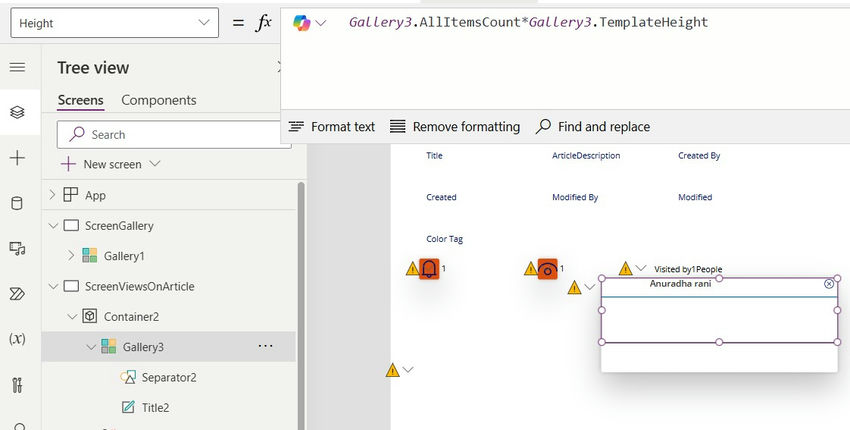Open the Power Automate icon in sidebar
Image resolution: width=850 pixels, height=430 pixels.
point(17,294)
